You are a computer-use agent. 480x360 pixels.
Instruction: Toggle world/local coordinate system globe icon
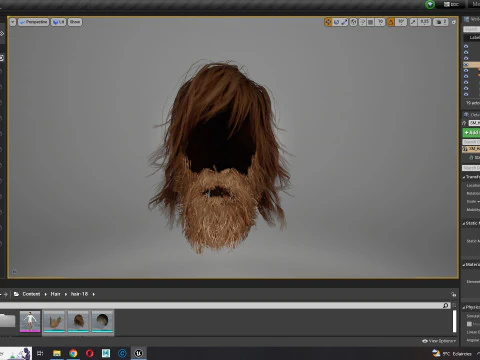pyautogui.click(x=353, y=22)
